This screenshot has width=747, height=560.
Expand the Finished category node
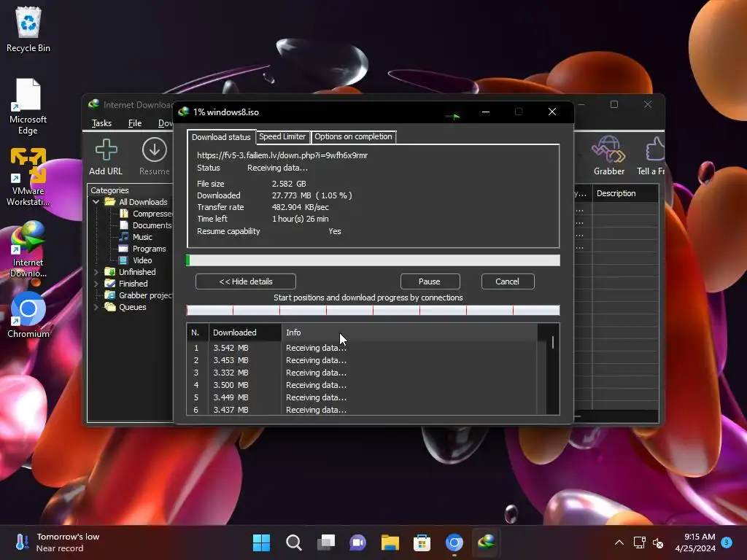point(96,284)
